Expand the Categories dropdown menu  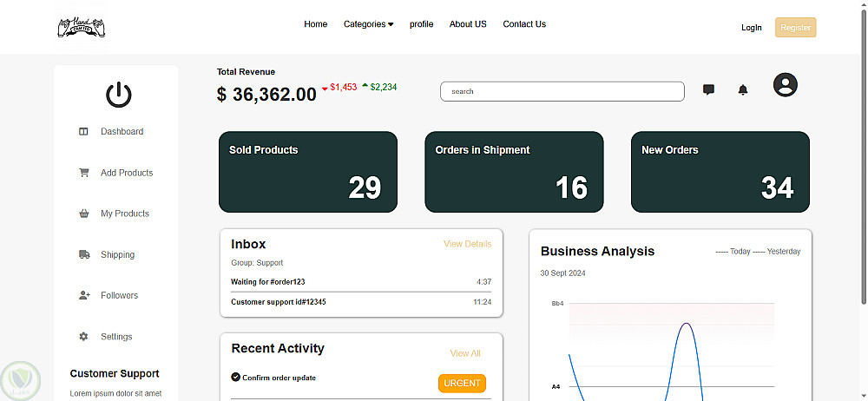pos(368,24)
